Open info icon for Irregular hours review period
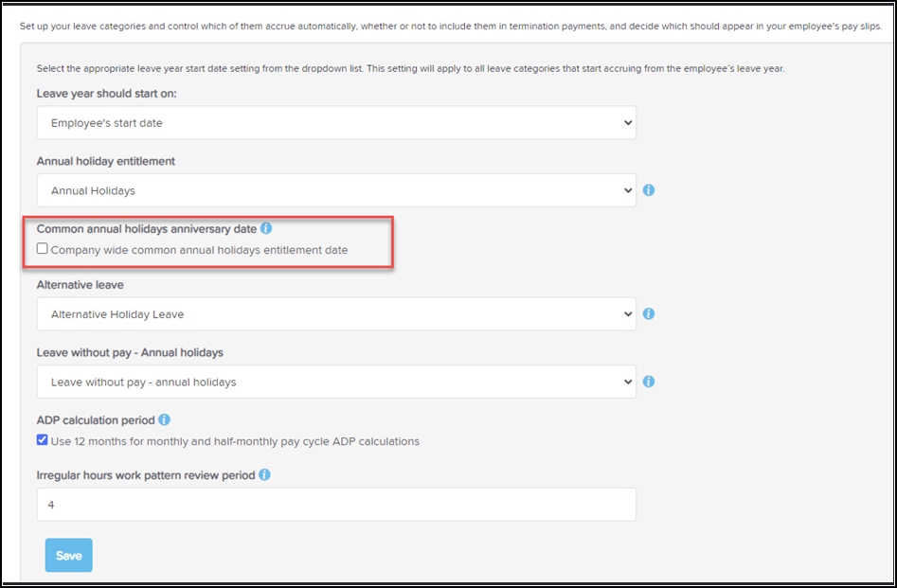Image resolution: width=897 pixels, height=588 pixels. tap(264, 474)
